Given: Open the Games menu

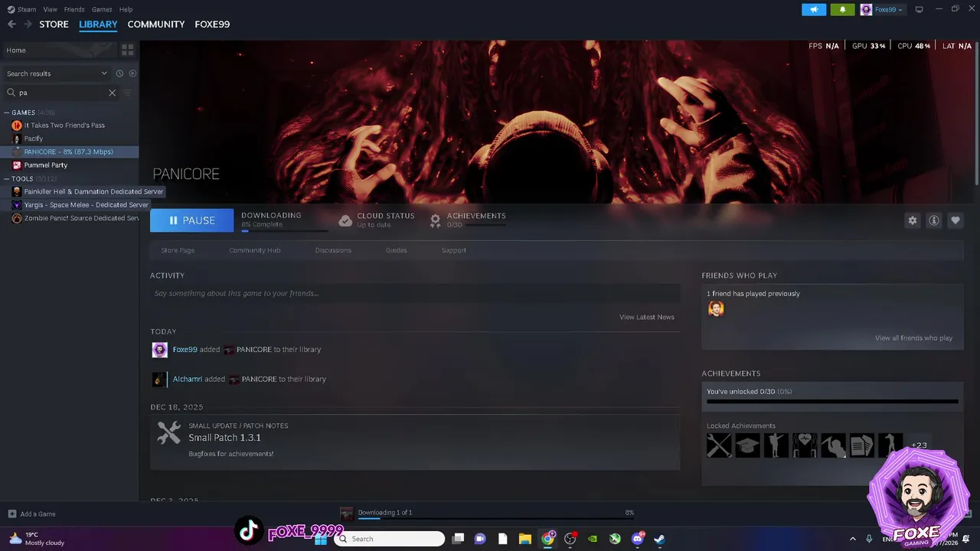Looking at the screenshot, I should click(102, 9).
